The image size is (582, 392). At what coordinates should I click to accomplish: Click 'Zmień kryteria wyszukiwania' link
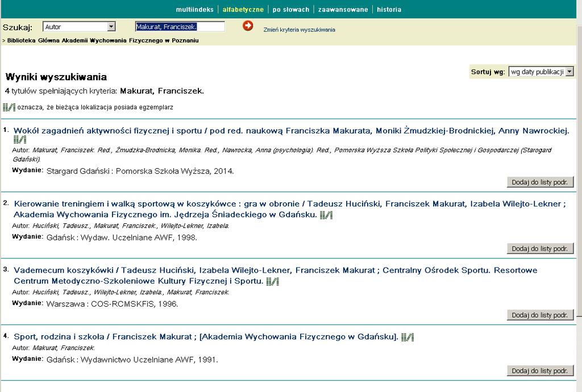(x=299, y=30)
